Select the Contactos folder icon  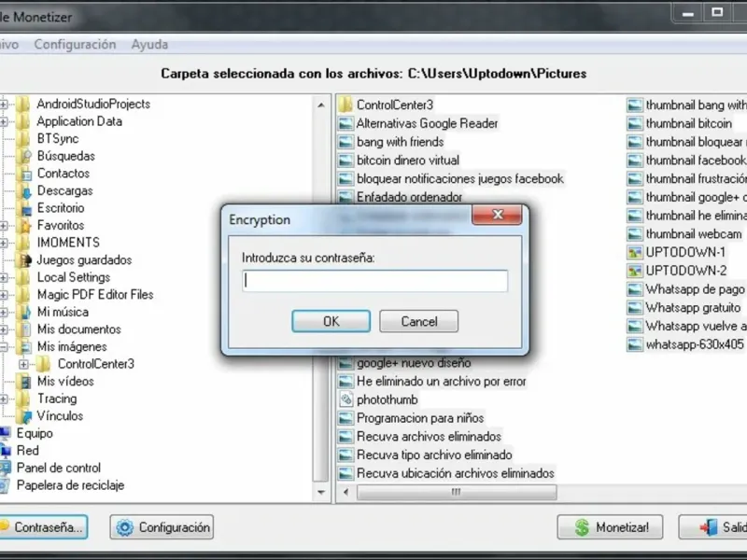click(23, 174)
